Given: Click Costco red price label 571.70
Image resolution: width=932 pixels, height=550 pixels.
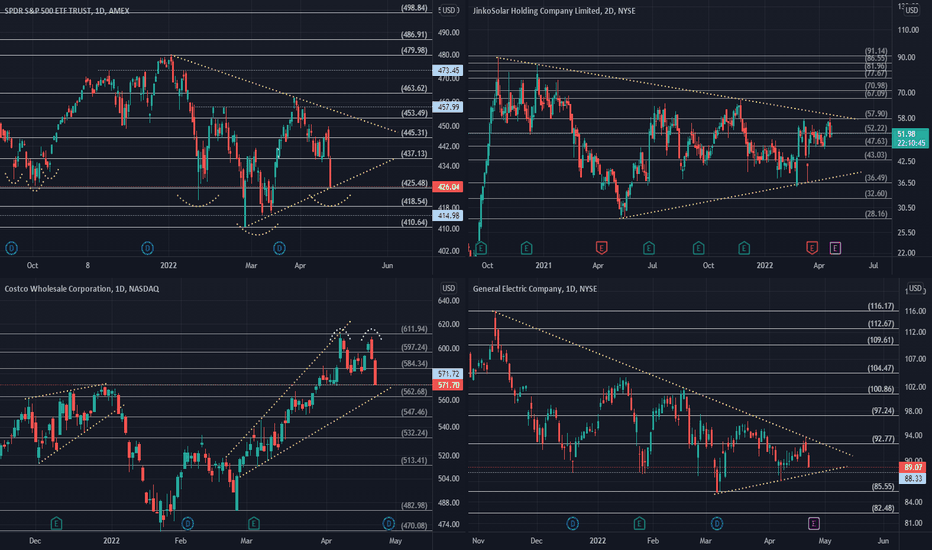Looking at the screenshot, I should pos(448,385).
